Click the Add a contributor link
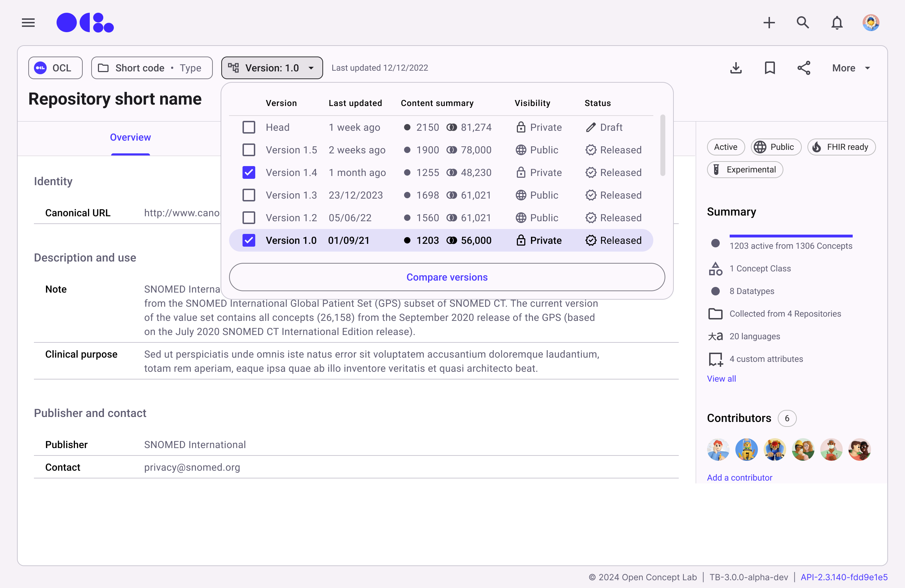The height and width of the screenshot is (588, 905). coord(739,477)
